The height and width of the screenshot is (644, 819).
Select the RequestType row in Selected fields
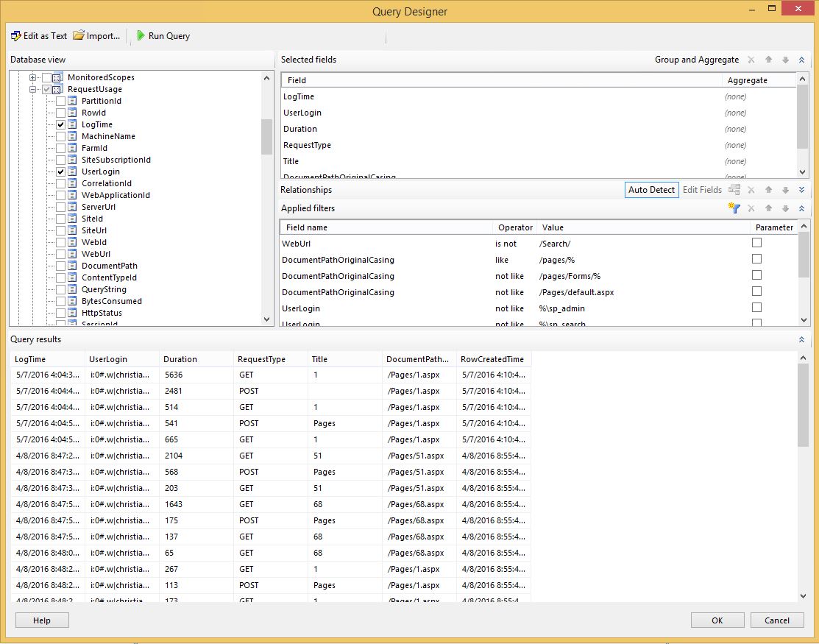coord(539,145)
